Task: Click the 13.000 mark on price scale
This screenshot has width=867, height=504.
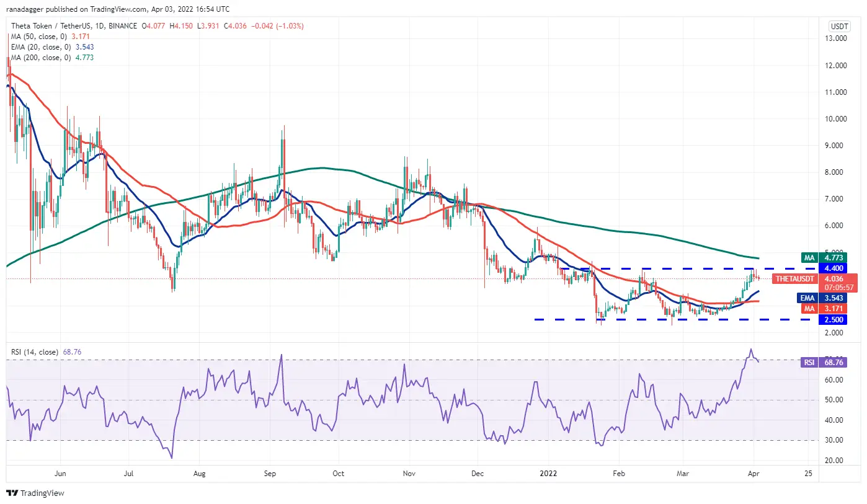Action: (x=838, y=38)
